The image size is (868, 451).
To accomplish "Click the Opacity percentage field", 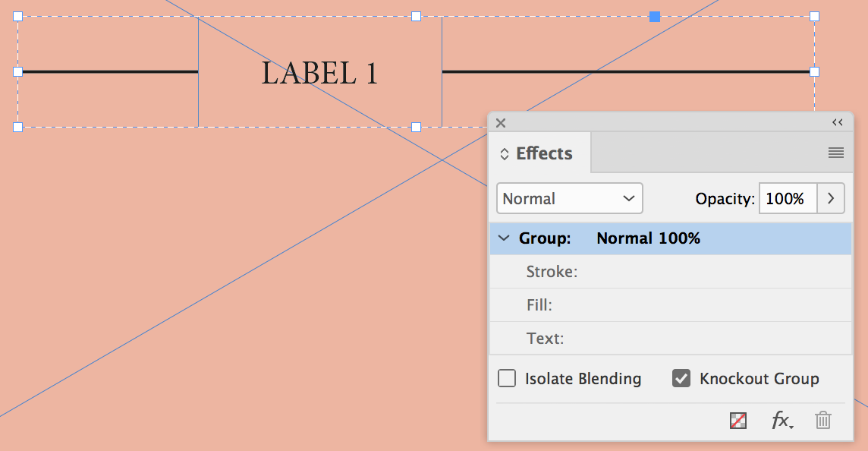I will pos(788,198).
